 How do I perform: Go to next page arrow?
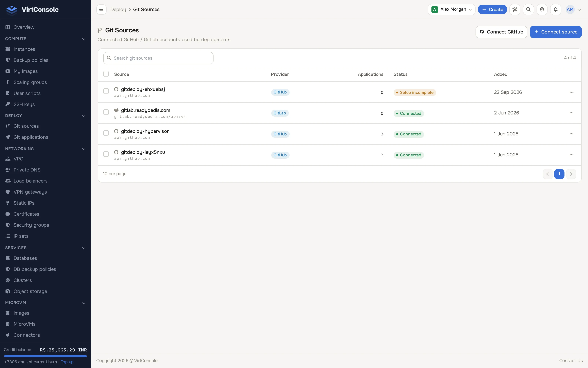tap(571, 174)
